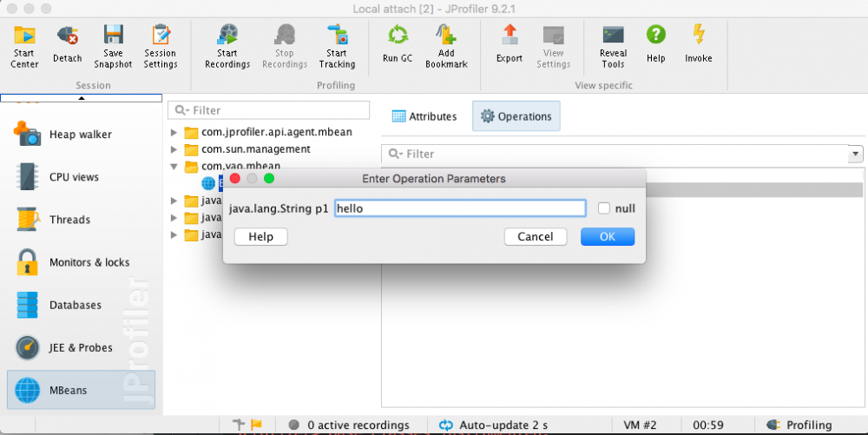Open JEE & Probes section

tap(81, 347)
